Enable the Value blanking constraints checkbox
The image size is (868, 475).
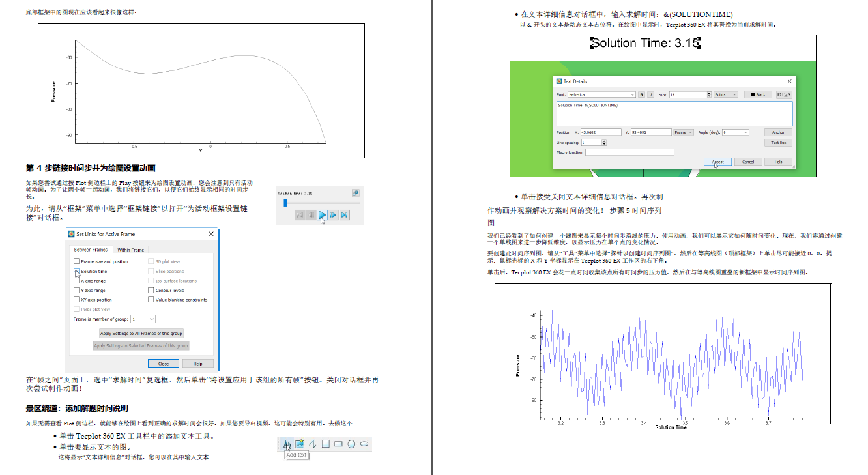pos(151,300)
